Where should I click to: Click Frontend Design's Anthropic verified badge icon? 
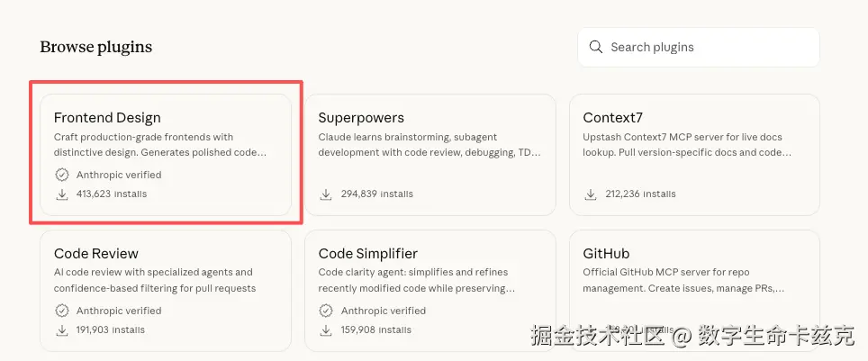click(62, 175)
